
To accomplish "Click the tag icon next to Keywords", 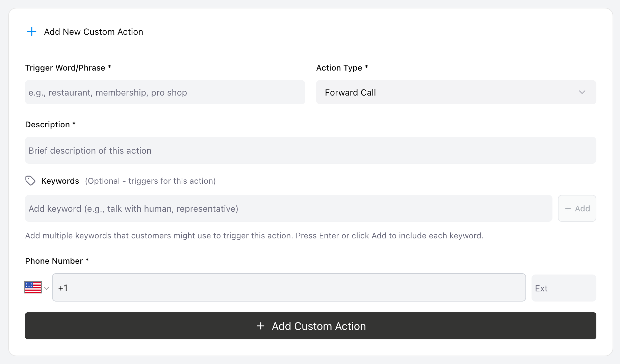I will coord(30,181).
